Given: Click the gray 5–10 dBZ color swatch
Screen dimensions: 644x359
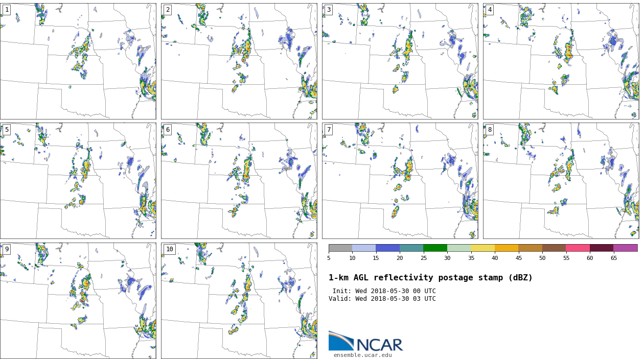Looking at the screenshot, I should point(340,248).
